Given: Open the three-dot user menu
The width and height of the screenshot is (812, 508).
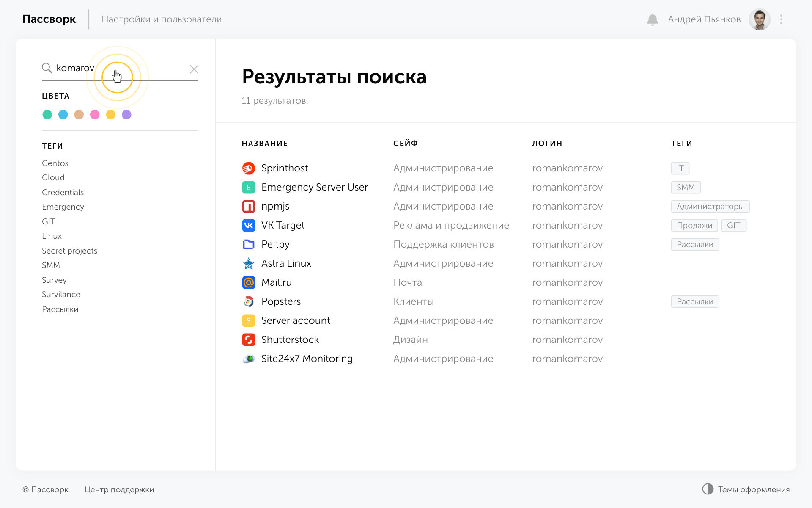Looking at the screenshot, I should pos(781,19).
